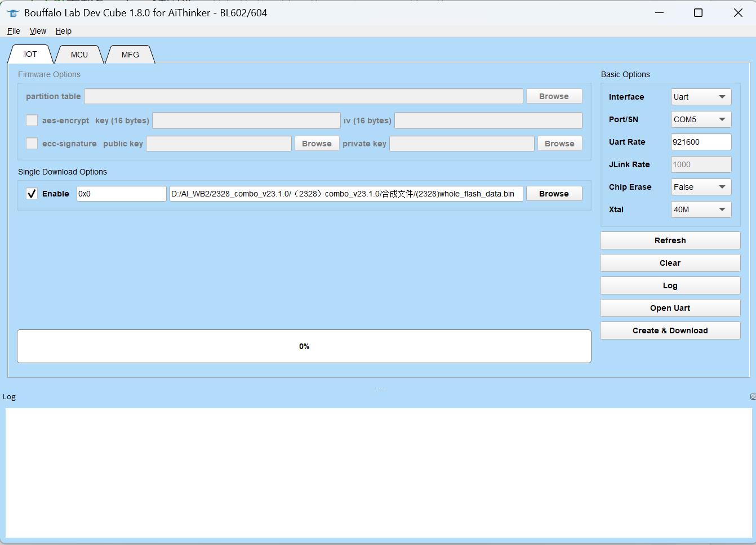Screen dimensions: 756x545
Task: Toggle the ecc-signature checkbox
Action: pos(32,144)
